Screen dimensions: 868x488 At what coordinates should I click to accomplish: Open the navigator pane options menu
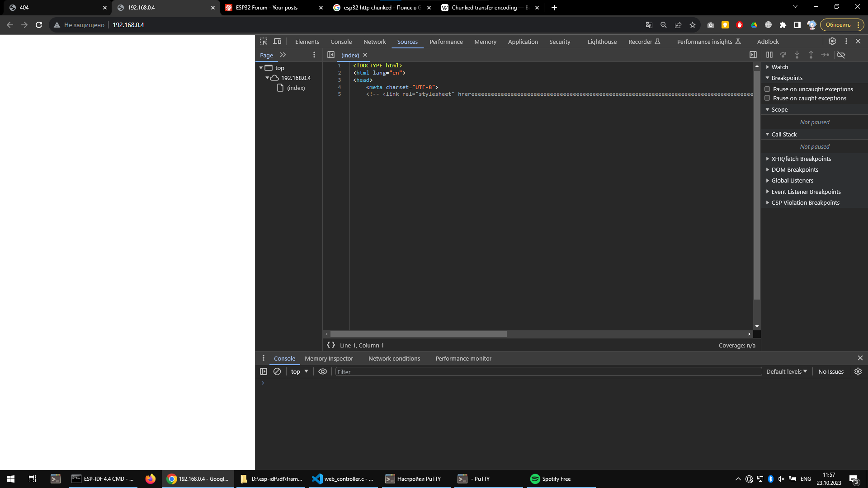[x=314, y=55]
